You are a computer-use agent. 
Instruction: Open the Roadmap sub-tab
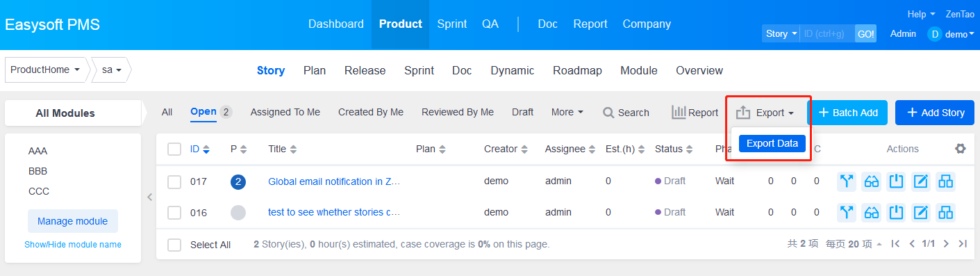[577, 70]
